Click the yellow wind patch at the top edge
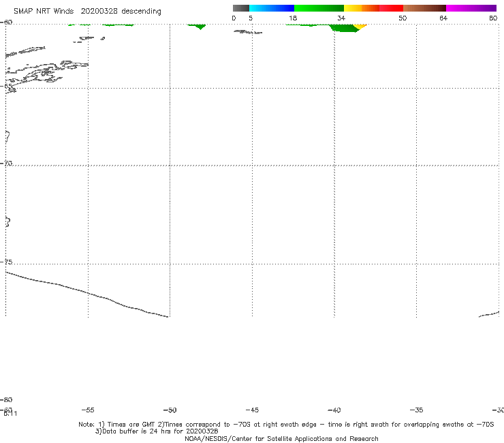This screenshot has height=443, width=504. [x=360, y=27]
